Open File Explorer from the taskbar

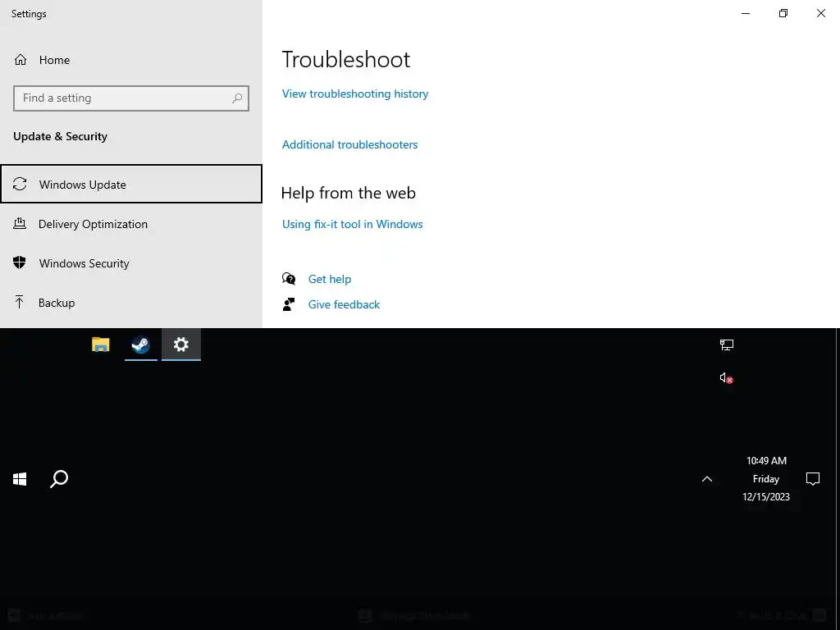click(101, 345)
